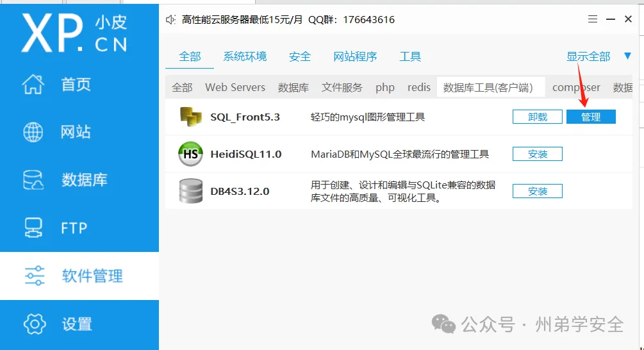Click the sliders icon beside 软件管理
This screenshot has height=350, width=644.
point(35,276)
